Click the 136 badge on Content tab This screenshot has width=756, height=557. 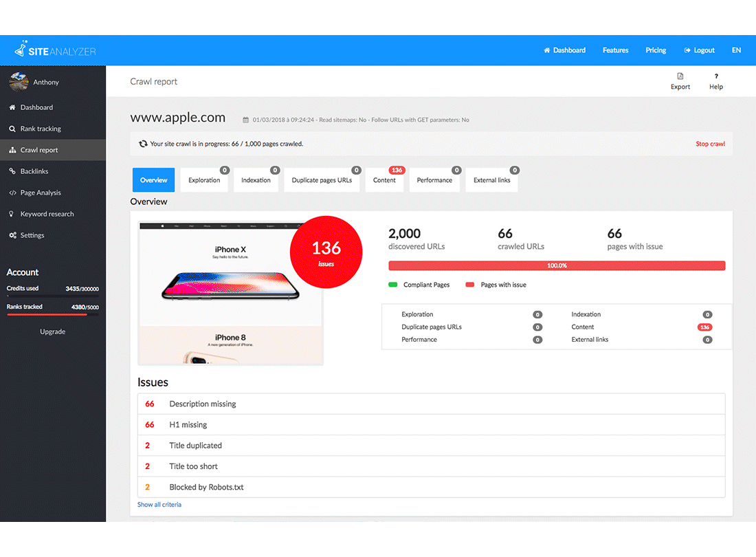[x=397, y=171]
